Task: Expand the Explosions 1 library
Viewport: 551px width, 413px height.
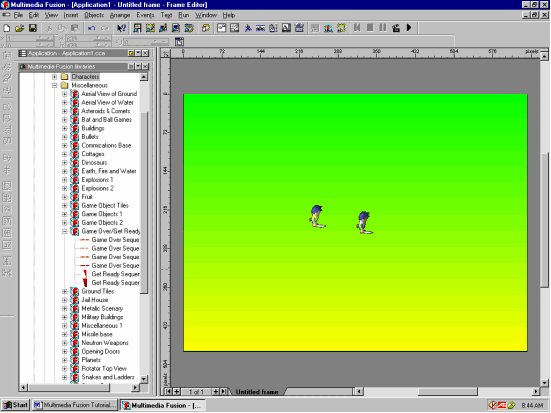Action: pos(65,180)
